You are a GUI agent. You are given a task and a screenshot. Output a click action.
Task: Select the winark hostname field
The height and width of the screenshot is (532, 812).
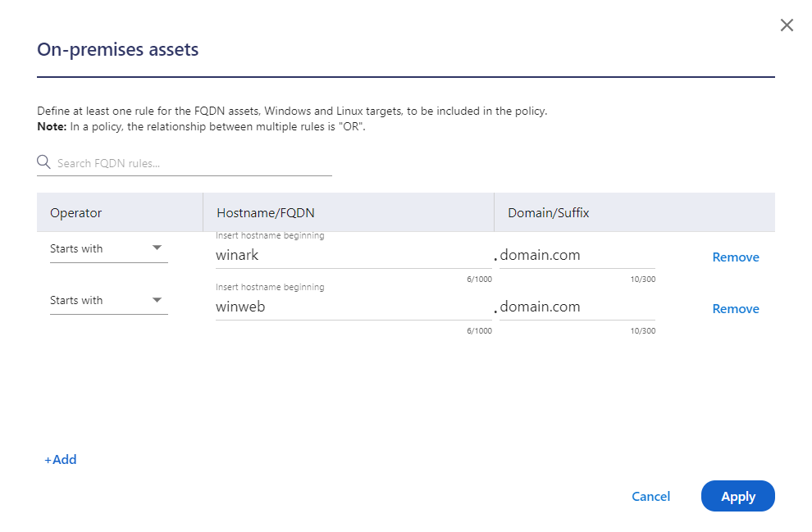[x=328, y=255]
